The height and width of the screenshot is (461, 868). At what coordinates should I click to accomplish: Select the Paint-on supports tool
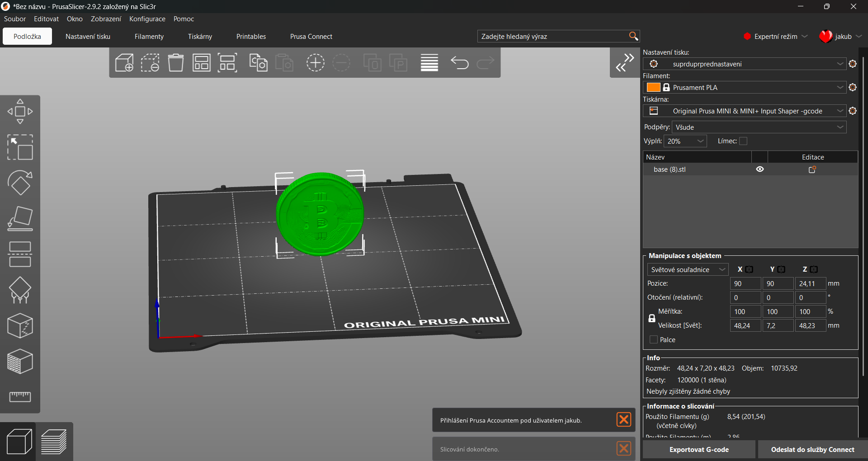point(20,290)
